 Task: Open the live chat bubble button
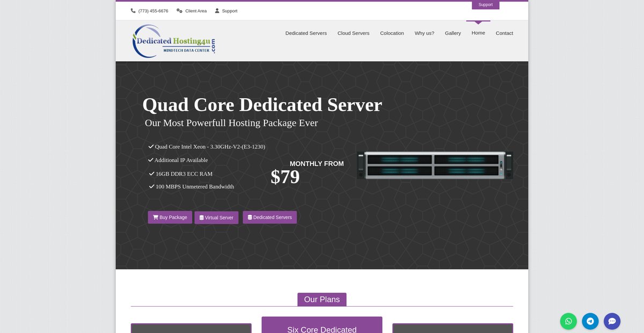coord(612,321)
